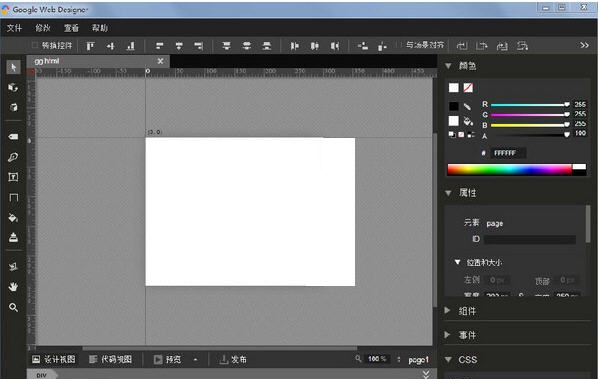Click the vertical spacing distribute icon
This screenshot has height=379, width=598.
[382, 46]
